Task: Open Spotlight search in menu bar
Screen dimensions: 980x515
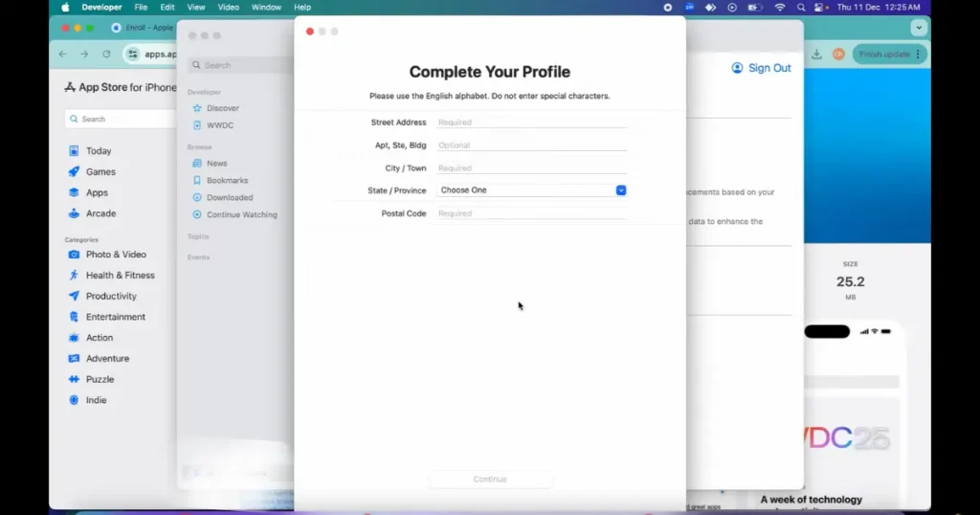Action: click(801, 8)
